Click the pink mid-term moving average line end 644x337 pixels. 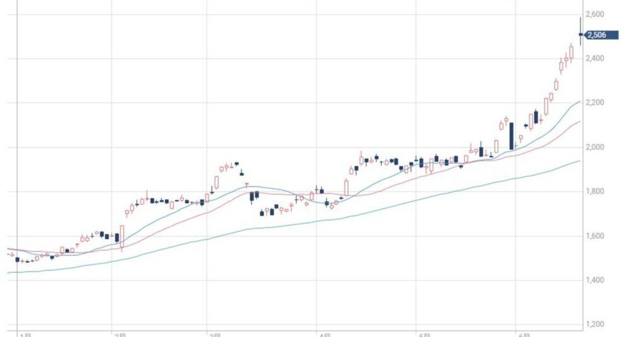579,122
